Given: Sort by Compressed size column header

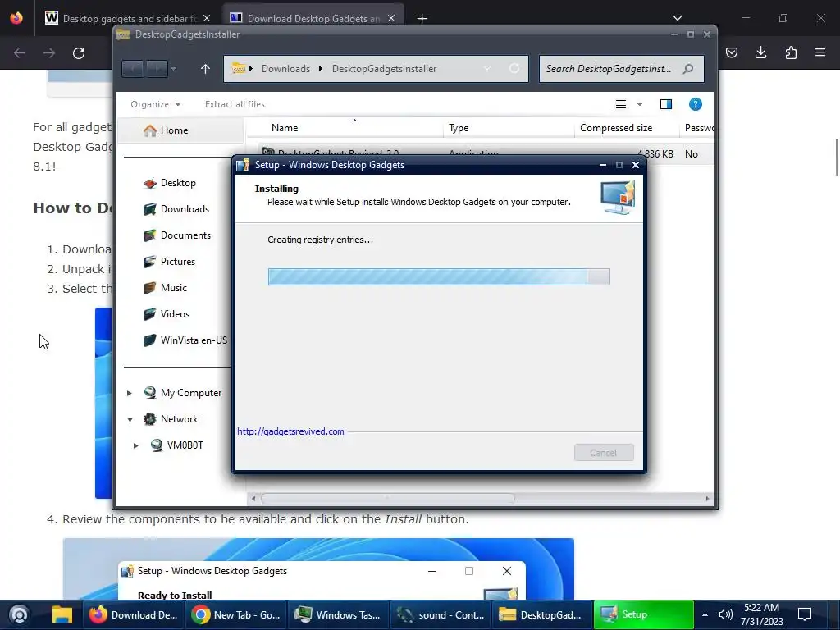Looking at the screenshot, I should pyautogui.click(x=627, y=127).
